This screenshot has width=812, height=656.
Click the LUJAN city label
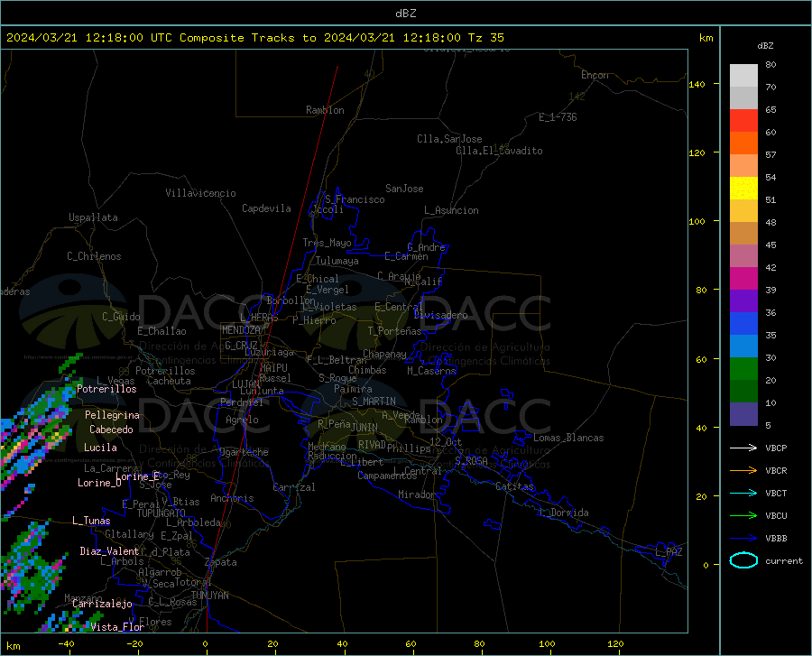click(x=245, y=384)
